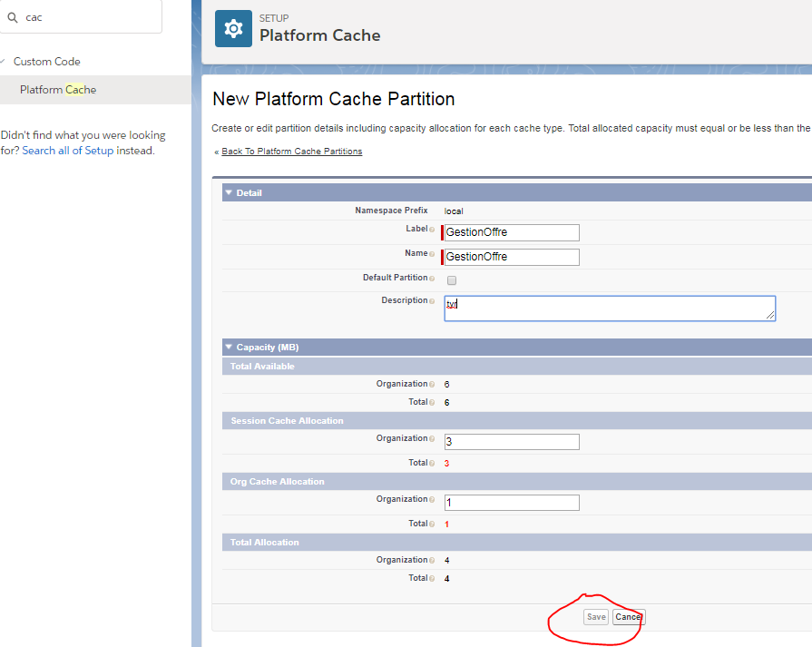This screenshot has width=812, height=647.
Task: Focus the Quick Find search box
Action: (x=89, y=16)
